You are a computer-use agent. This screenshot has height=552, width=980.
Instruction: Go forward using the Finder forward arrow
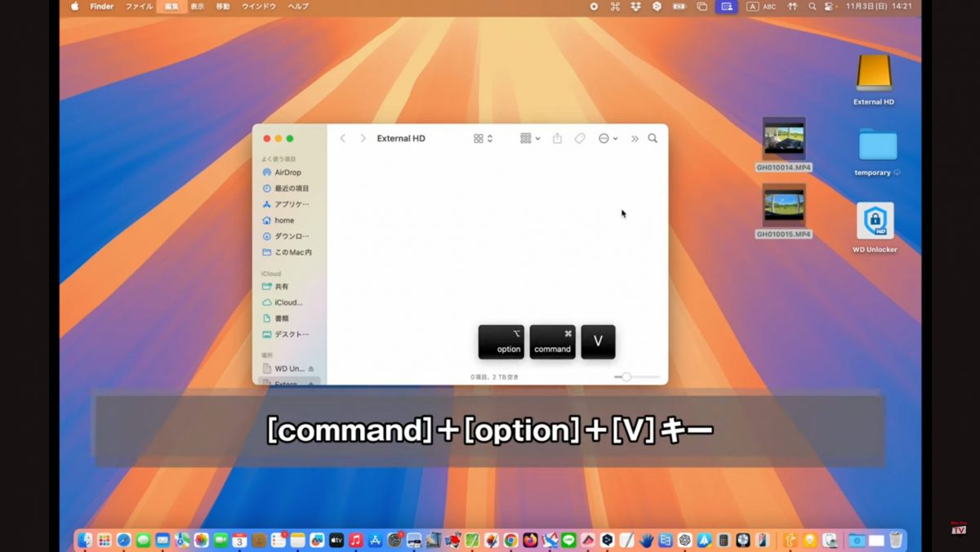click(x=363, y=139)
